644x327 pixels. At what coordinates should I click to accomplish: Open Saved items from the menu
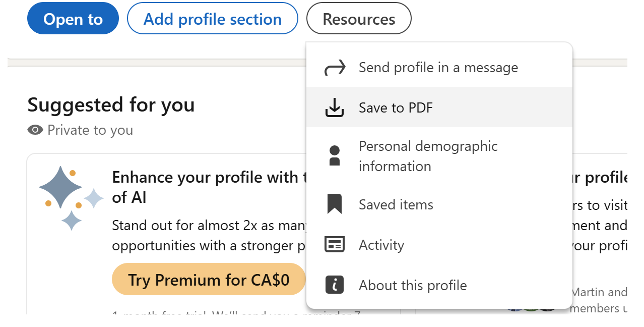pyautogui.click(x=396, y=204)
